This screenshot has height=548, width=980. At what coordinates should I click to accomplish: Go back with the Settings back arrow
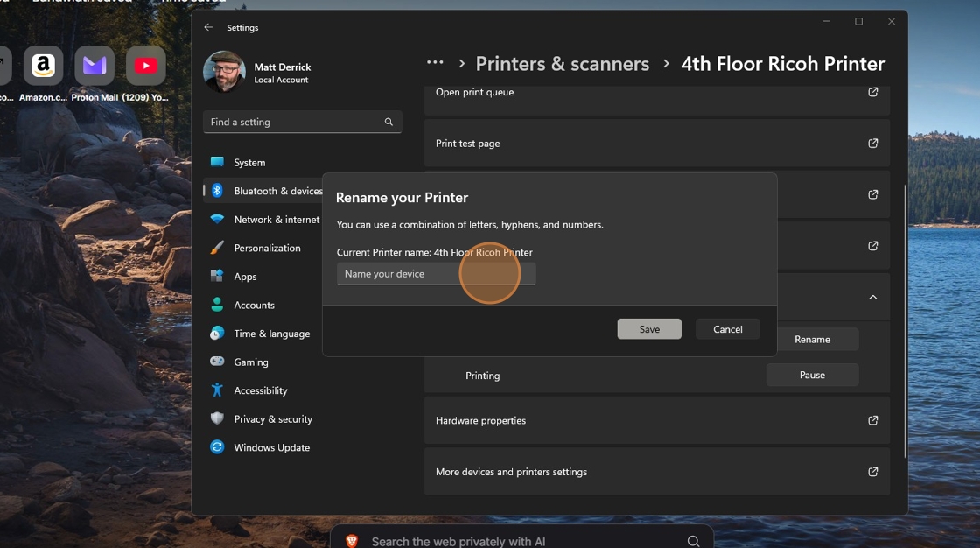208,28
